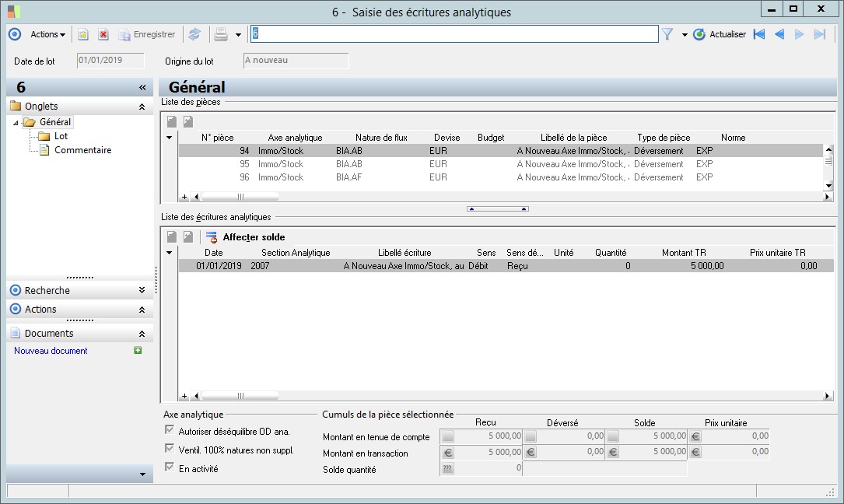Click the green plus beside Nouveau document
844x504 pixels.
[138, 351]
